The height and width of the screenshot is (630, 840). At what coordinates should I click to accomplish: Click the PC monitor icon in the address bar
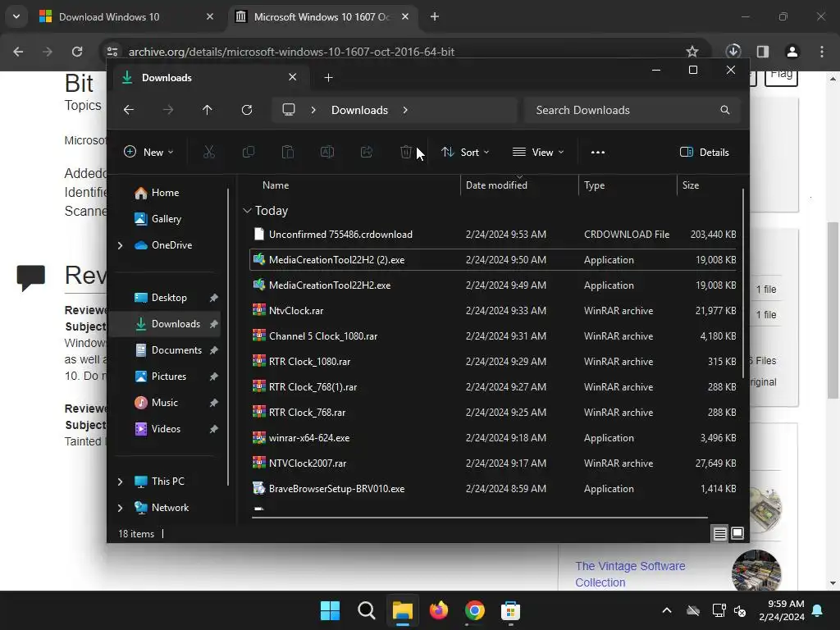click(289, 110)
